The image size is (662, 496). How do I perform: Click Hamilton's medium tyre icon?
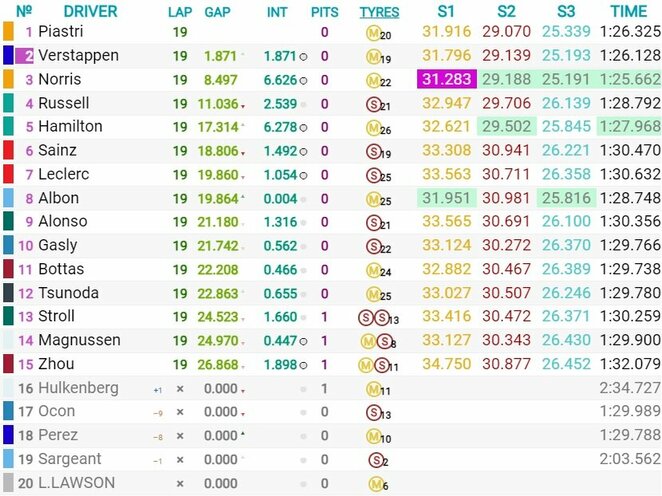pos(372,127)
